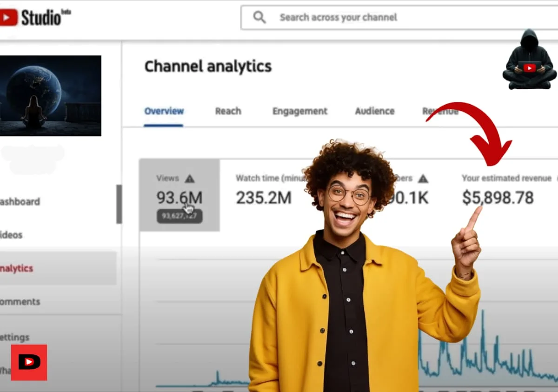Select the 93.6M views figure
558x392 pixels.
click(x=179, y=198)
